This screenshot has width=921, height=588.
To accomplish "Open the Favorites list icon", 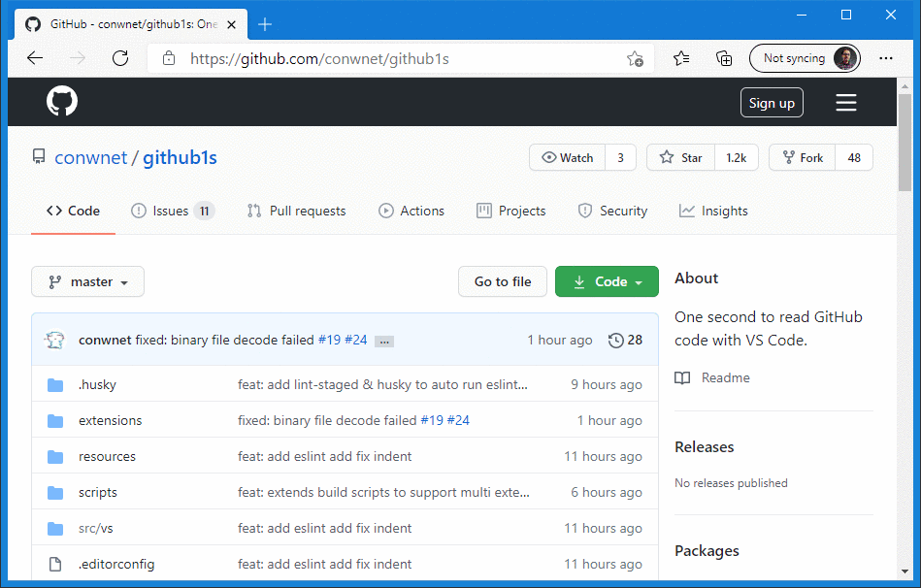I will (681, 58).
